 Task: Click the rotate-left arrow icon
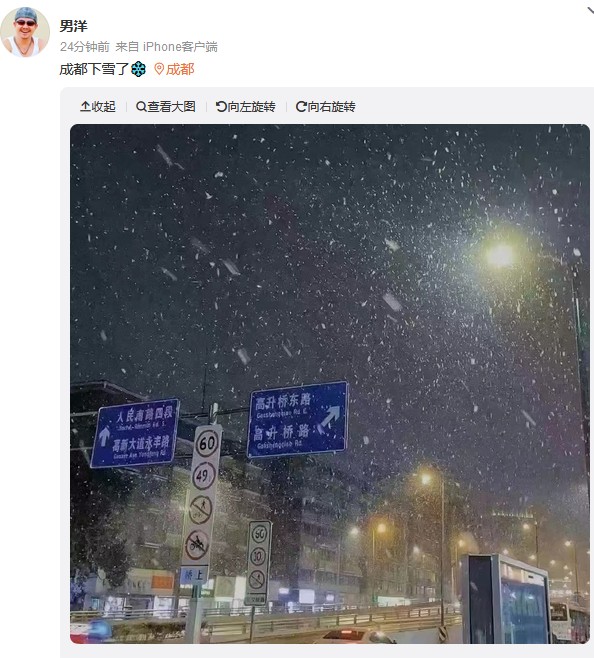pos(221,107)
